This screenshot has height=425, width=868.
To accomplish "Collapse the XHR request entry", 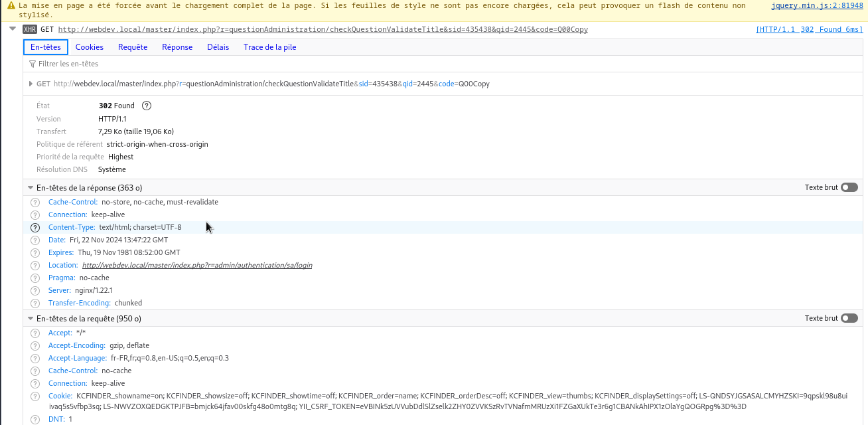I will coord(13,29).
